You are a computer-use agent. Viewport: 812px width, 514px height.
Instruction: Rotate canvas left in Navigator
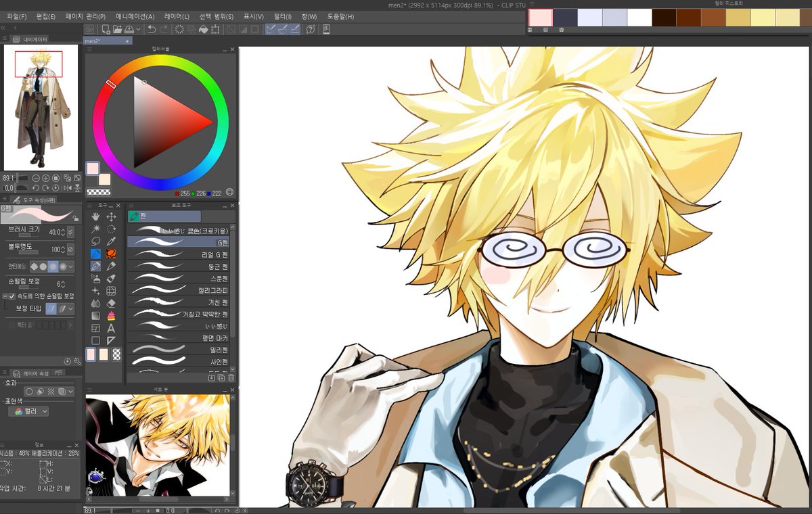37,187
